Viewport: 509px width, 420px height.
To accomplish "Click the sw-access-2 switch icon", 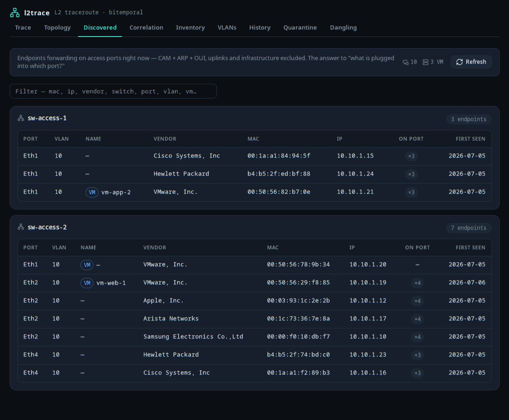I will [21, 227].
